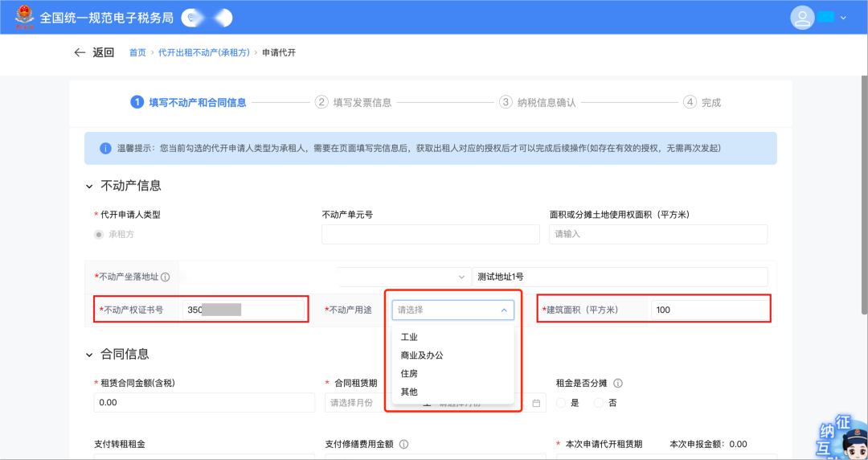Click the 租赁合同金额(含税) input field
The width and height of the screenshot is (868, 460).
tap(204, 402)
